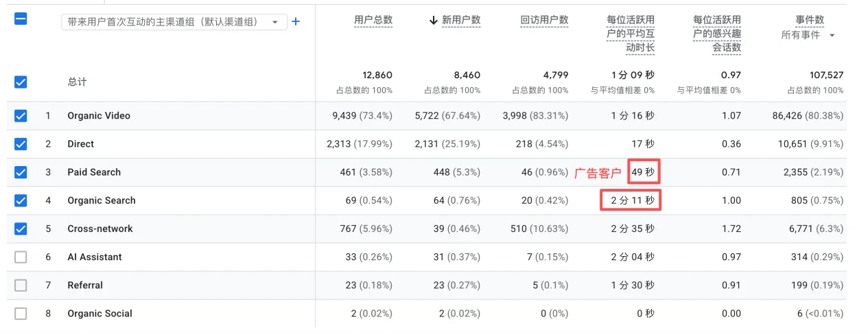This screenshot has width=868, height=335.
Task: Click the Cross-network channel name
Action: (100, 229)
